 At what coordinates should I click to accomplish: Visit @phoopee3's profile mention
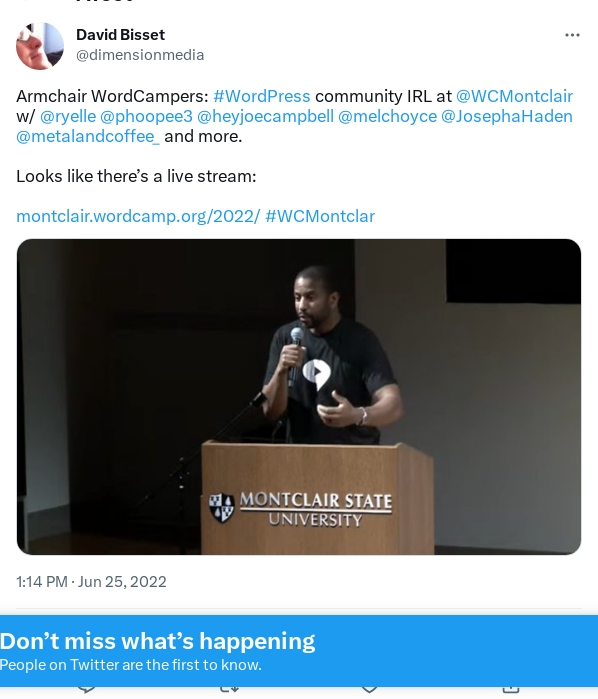(146, 116)
